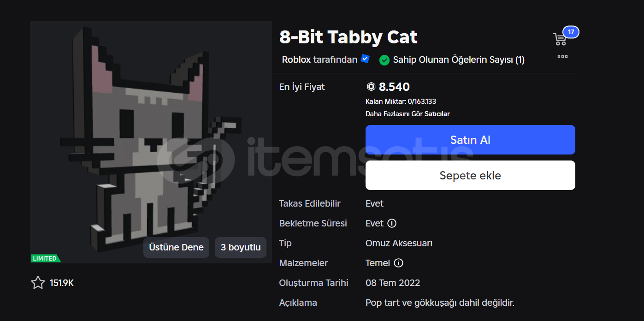Click the Roblox verified badge icon
Image resolution: width=644 pixels, height=321 pixels.
(365, 59)
